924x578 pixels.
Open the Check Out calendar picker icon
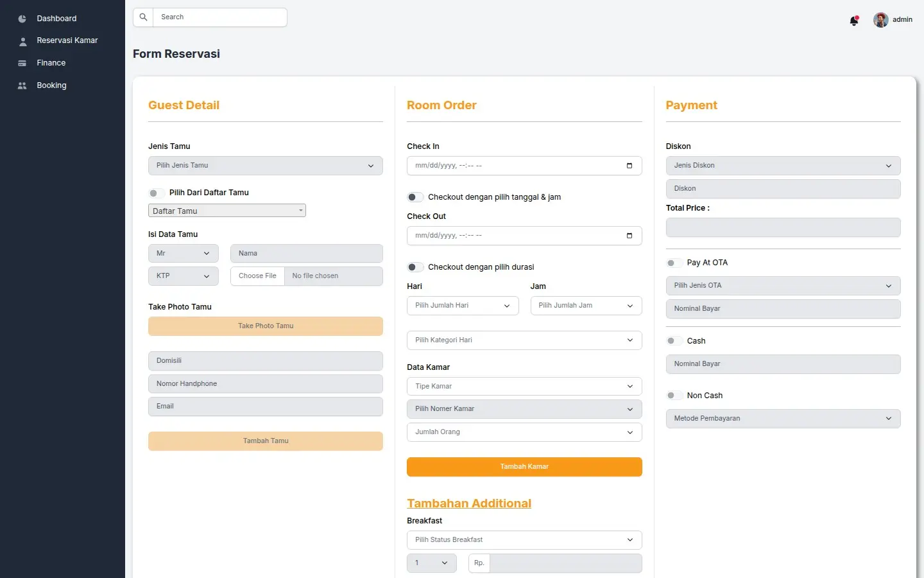(x=629, y=236)
